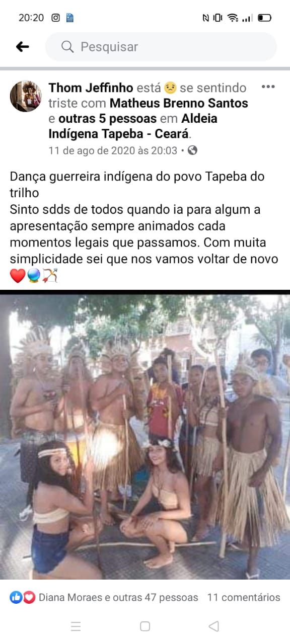
Task: Tap the Android home square button
Action: coord(145,626)
